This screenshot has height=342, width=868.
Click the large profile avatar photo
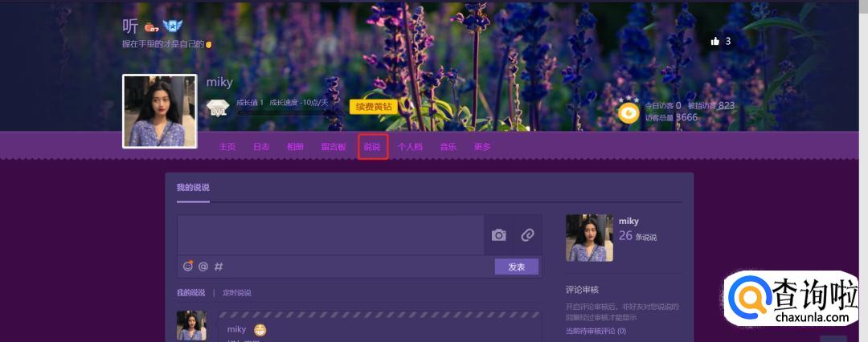click(159, 112)
